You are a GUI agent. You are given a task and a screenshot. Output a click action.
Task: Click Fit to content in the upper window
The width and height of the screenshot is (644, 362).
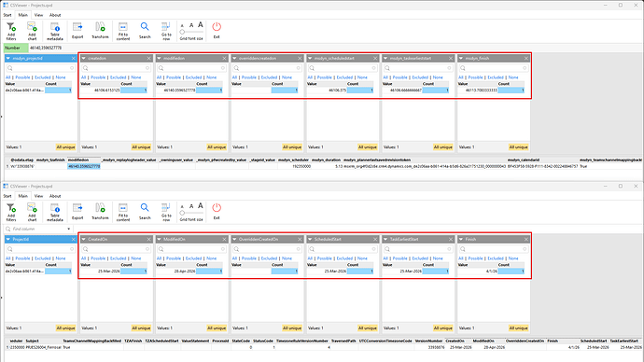coord(123,31)
